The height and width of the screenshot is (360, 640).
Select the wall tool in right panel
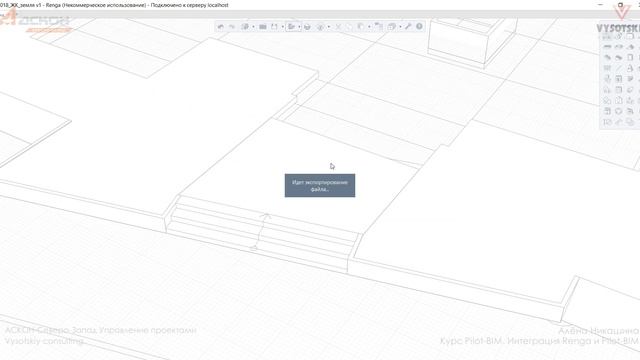click(x=607, y=47)
